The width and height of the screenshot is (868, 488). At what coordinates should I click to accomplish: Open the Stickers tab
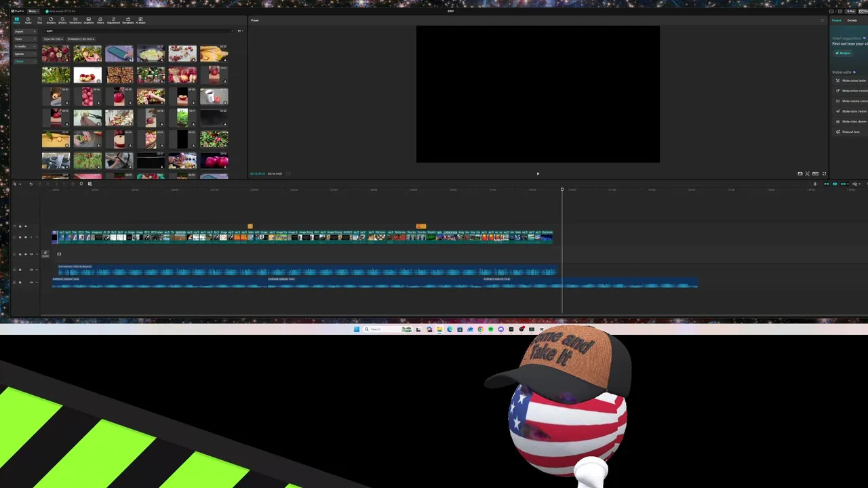point(51,20)
